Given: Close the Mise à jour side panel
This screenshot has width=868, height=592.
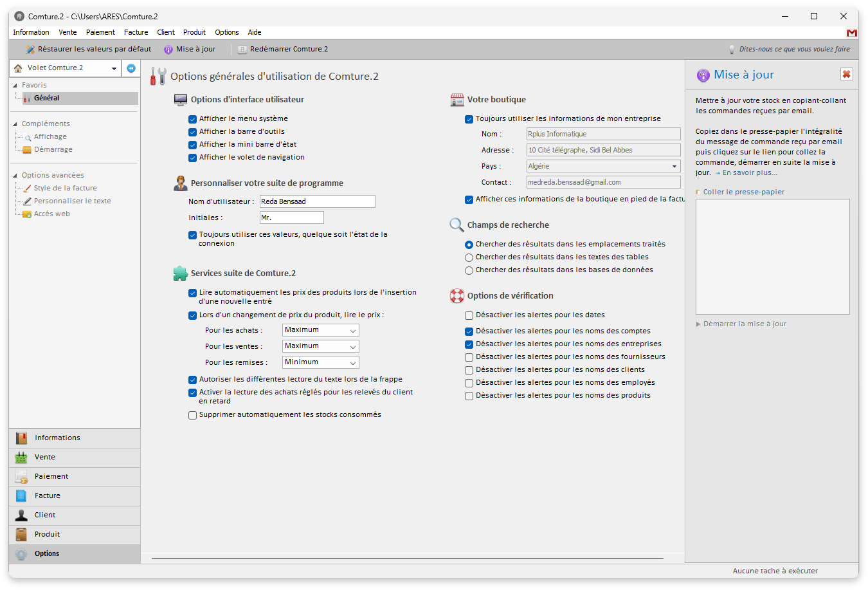Looking at the screenshot, I should tap(846, 75).
